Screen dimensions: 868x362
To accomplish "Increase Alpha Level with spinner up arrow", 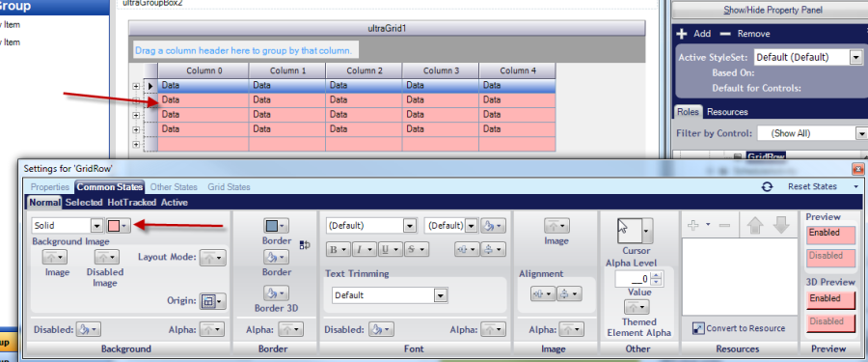I will tap(657, 275).
